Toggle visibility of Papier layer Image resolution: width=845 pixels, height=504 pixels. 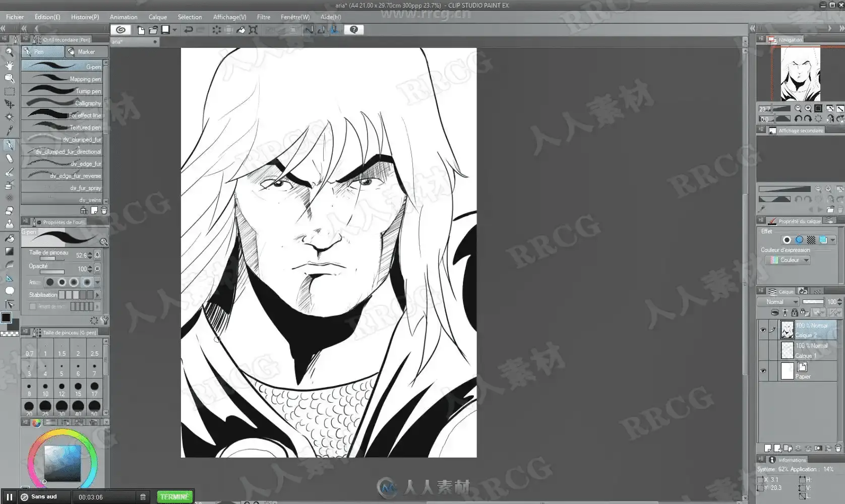pos(763,371)
